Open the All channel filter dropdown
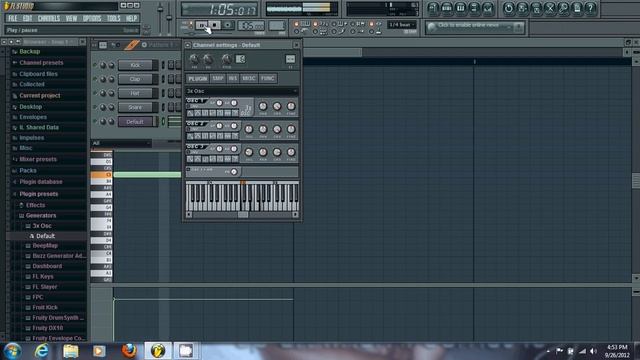Screen dimensions: 640x360 (x=121, y=143)
